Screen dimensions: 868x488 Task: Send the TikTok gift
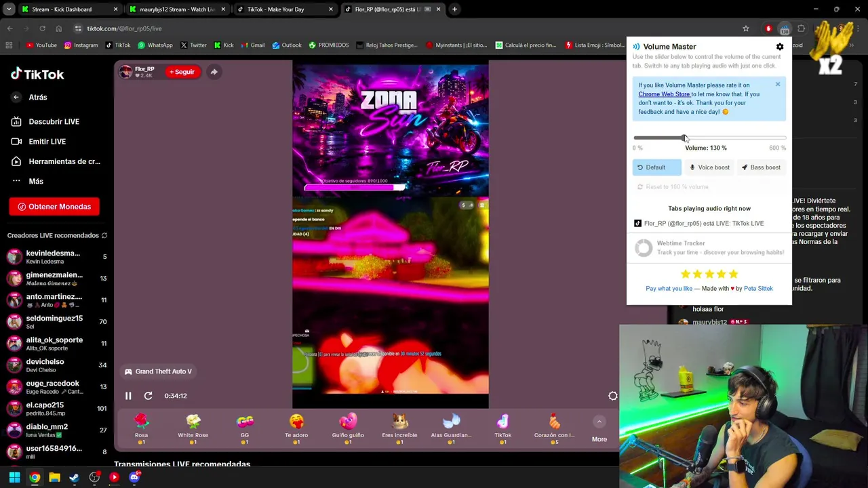click(502, 430)
